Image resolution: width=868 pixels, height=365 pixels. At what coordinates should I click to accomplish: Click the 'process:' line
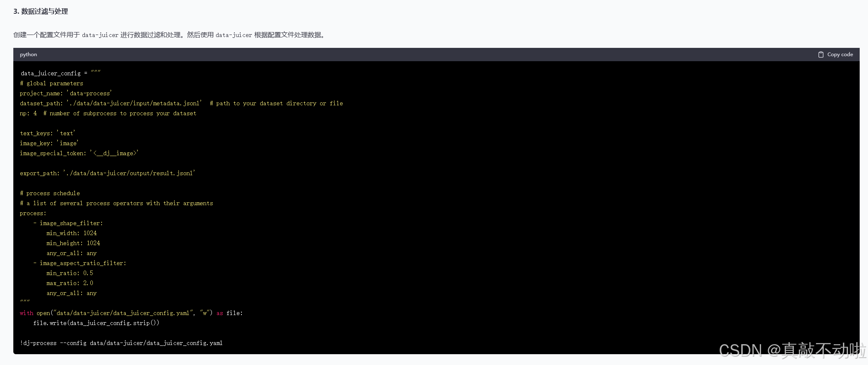[x=33, y=213]
